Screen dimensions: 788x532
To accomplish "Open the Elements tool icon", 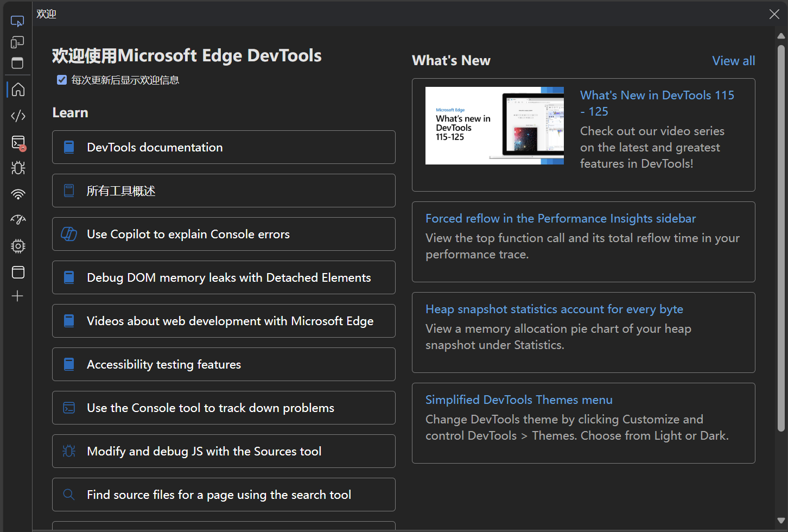I will (x=18, y=116).
